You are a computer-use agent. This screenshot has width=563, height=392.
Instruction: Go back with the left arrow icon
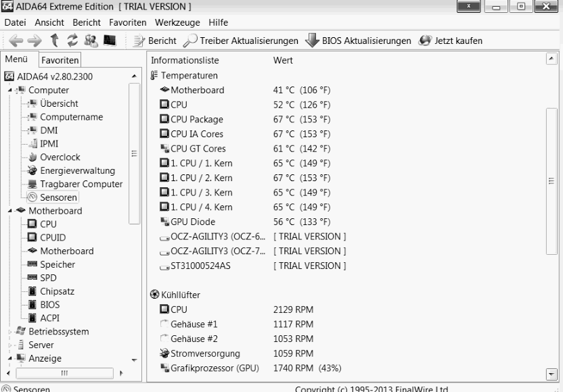coord(16,41)
